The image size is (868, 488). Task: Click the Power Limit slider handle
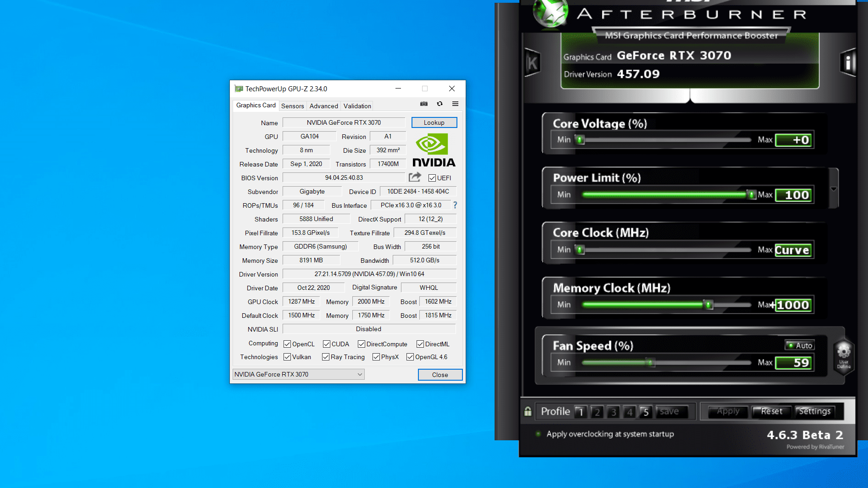click(x=752, y=195)
